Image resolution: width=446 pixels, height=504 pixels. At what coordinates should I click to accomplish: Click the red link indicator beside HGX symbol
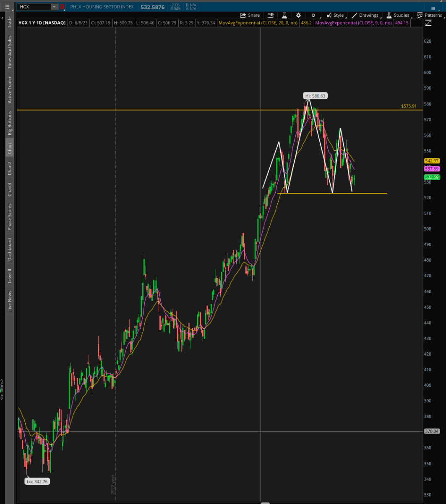point(63,7)
